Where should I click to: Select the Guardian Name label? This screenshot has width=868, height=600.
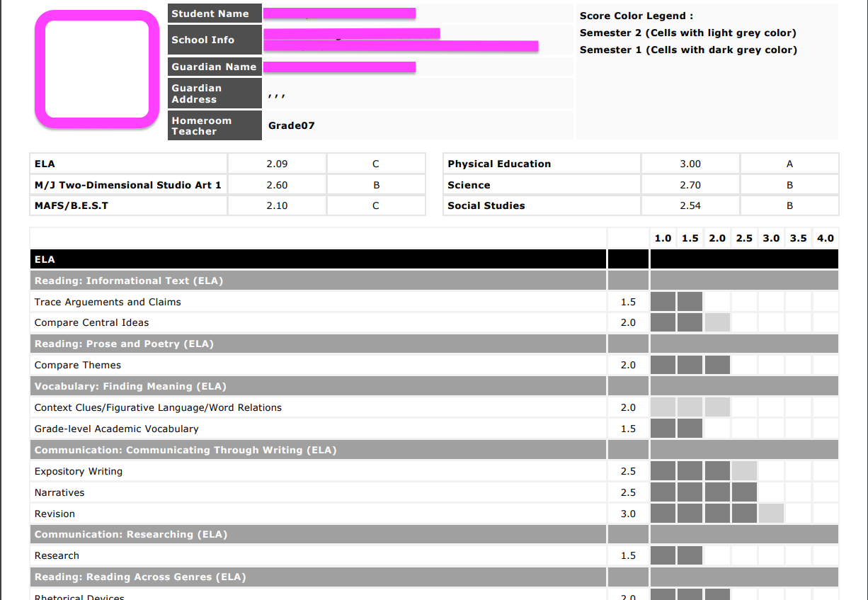215,67
